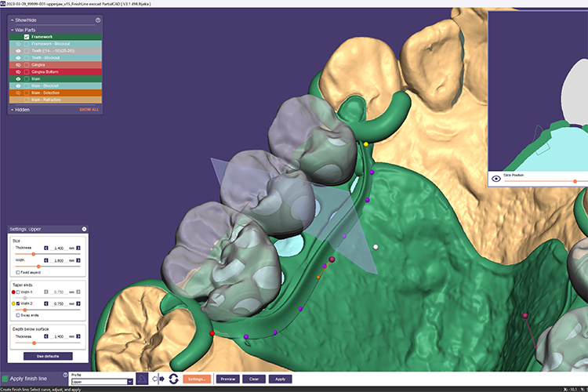Toggle slice view eye icon

496,179
